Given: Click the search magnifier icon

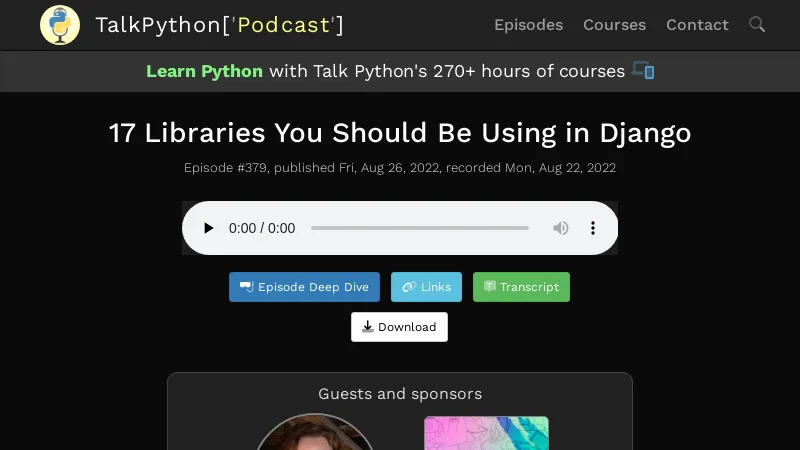Looking at the screenshot, I should [757, 24].
